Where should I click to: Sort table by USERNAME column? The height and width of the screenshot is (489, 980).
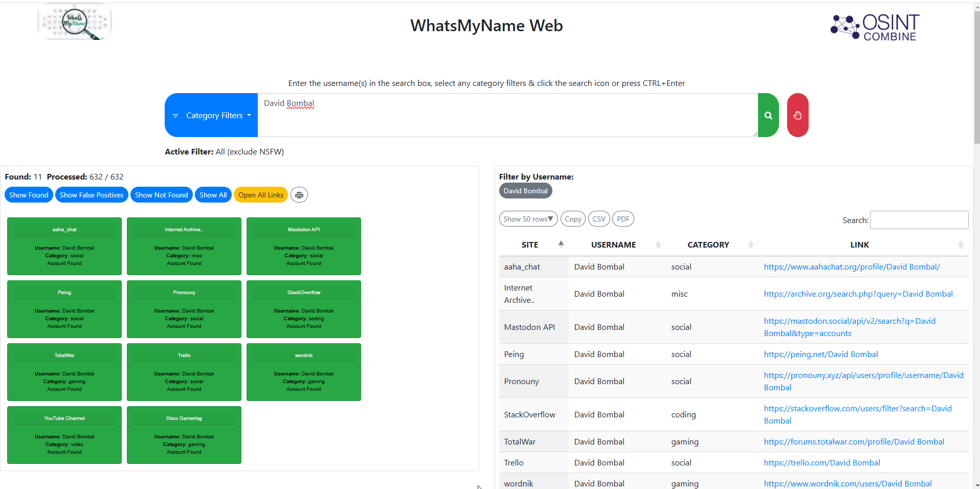617,244
